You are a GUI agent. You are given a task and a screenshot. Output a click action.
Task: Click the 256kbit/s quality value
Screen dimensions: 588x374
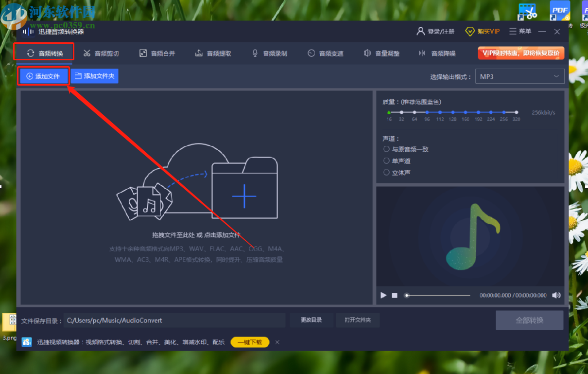point(543,112)
